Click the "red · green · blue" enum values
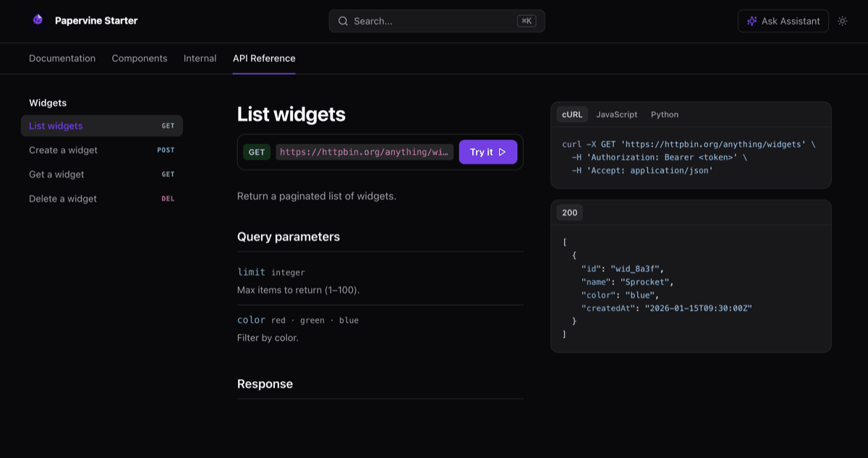The height and width of the screenshot is (458, 868). 315,321
